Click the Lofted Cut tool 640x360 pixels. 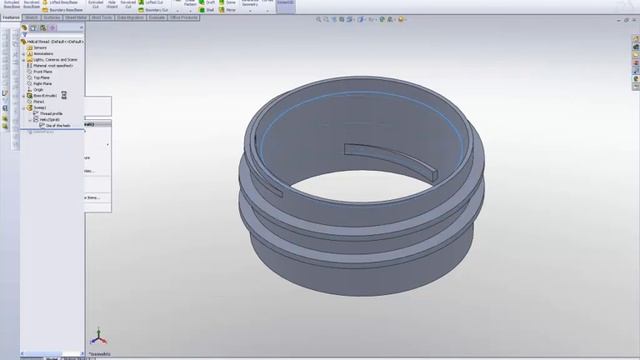click(151, 2)
